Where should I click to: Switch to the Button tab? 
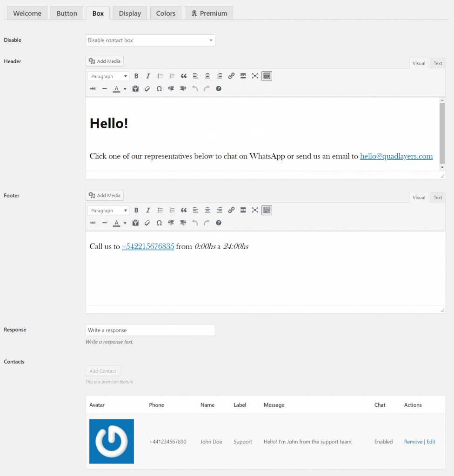(x=67, y=13)
